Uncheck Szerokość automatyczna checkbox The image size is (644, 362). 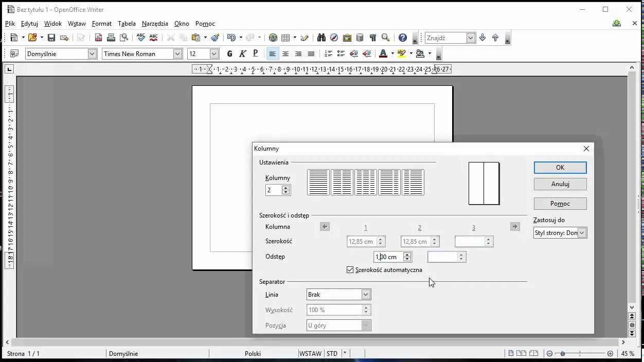(350, 269)
